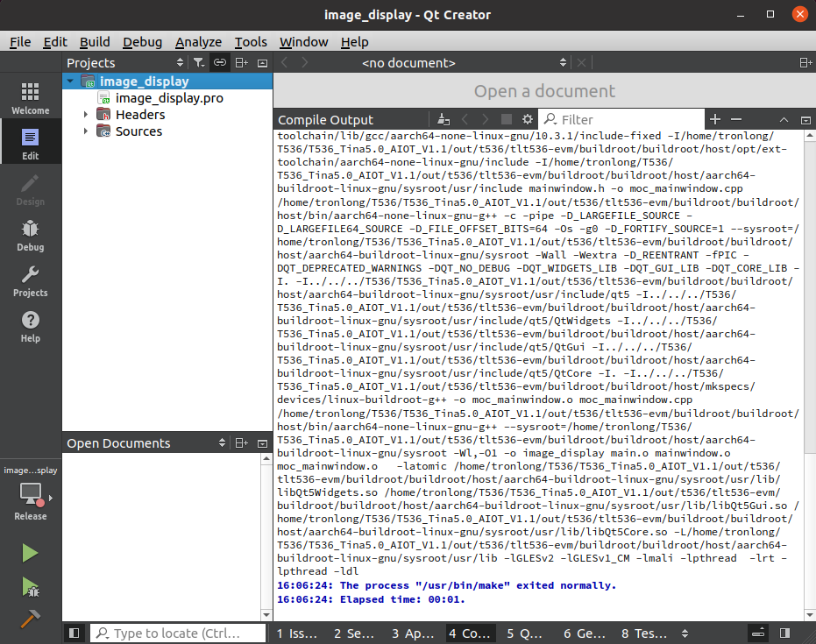
Task: Show the Issues output pane
Action: pyautogui.click(x=296, y=633)
